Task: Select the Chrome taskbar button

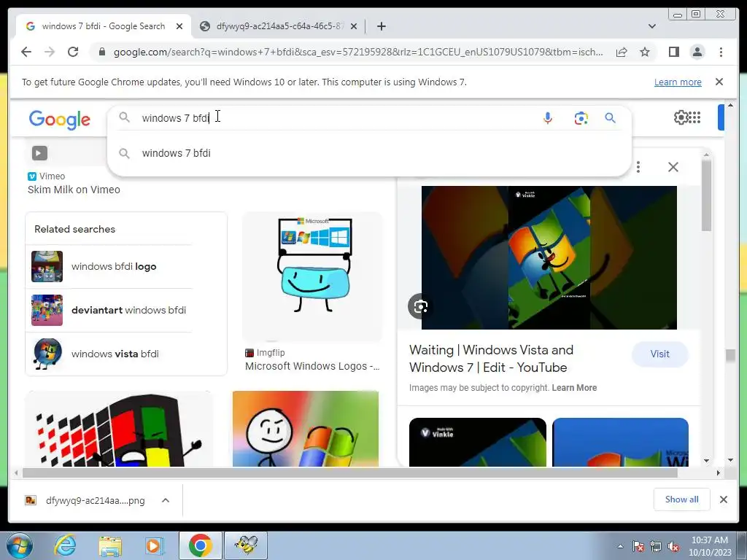Action: 200,545
